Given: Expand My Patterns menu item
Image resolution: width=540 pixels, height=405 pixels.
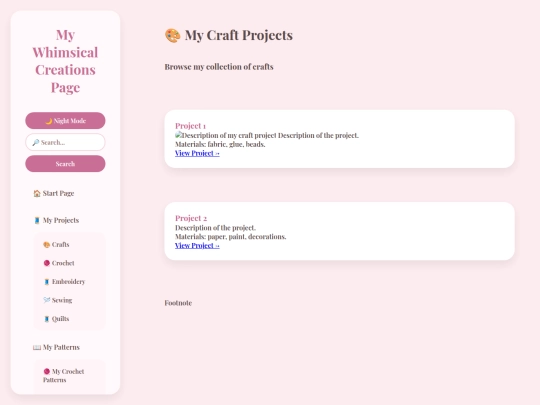Looking at the screenshot, I should tap(56, 347).
